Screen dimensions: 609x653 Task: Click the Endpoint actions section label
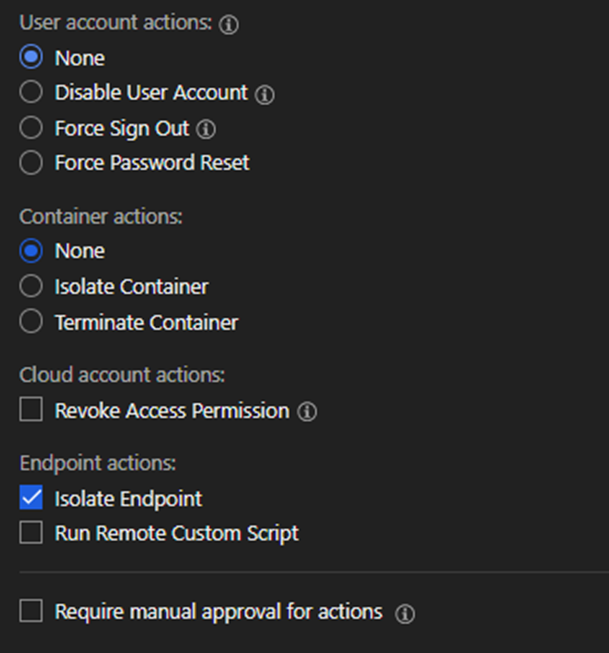pyautogui.click(x=98, y=463)
